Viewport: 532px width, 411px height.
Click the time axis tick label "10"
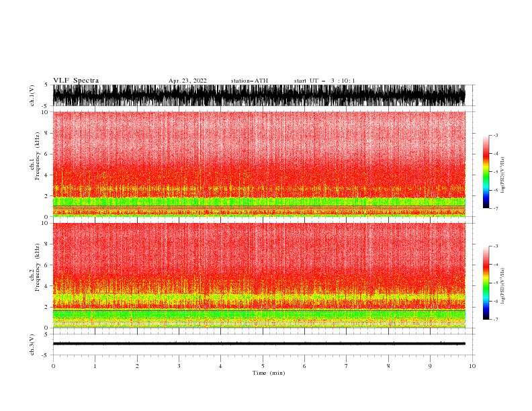pos(472,366)
